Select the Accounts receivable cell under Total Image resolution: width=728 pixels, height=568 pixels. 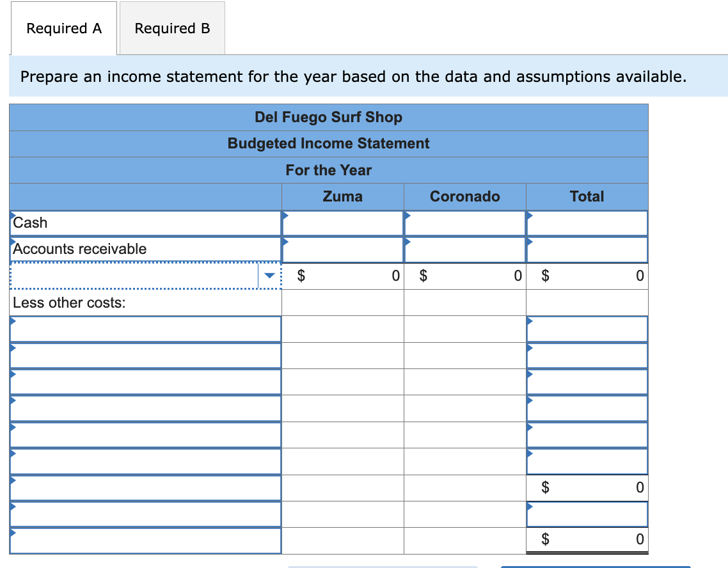[x=587, y=249]
